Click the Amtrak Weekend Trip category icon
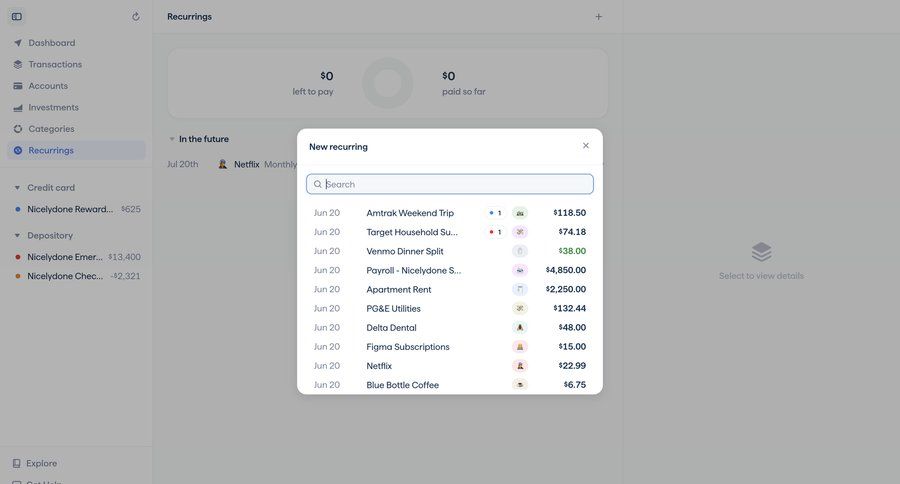The image size is (900, 484). tap(520, 213)
